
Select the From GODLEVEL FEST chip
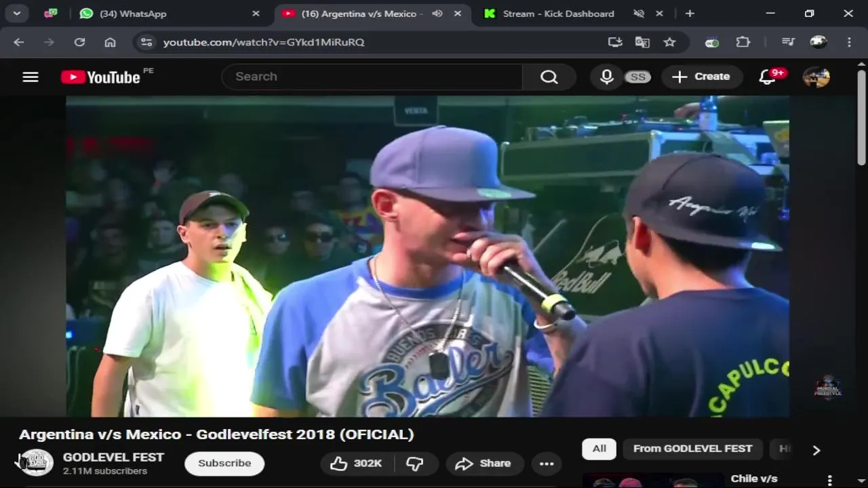(x=692, y=449)
